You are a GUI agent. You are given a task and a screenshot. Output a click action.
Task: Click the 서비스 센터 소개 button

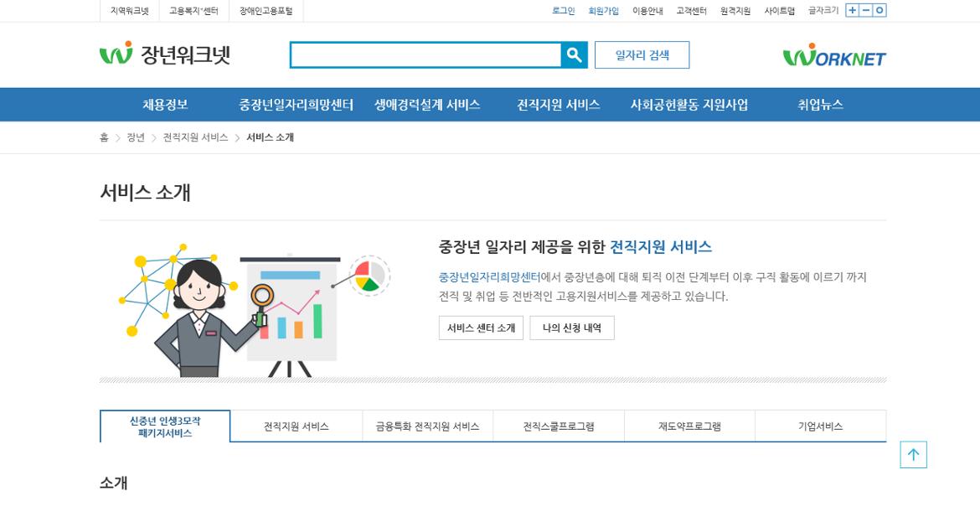coord(481,328)
